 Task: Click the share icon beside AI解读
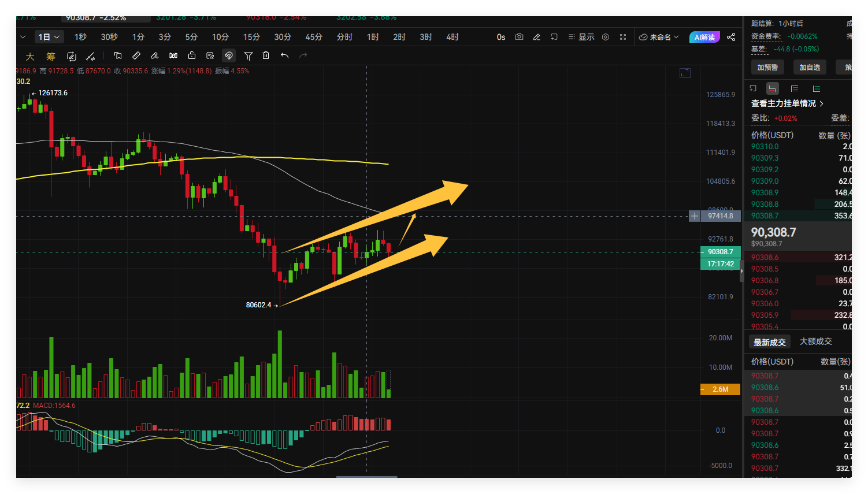pos(731,37)
